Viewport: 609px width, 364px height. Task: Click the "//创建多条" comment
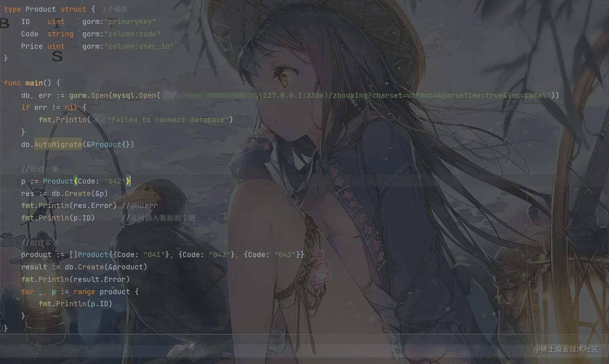(x=40, y=243)
